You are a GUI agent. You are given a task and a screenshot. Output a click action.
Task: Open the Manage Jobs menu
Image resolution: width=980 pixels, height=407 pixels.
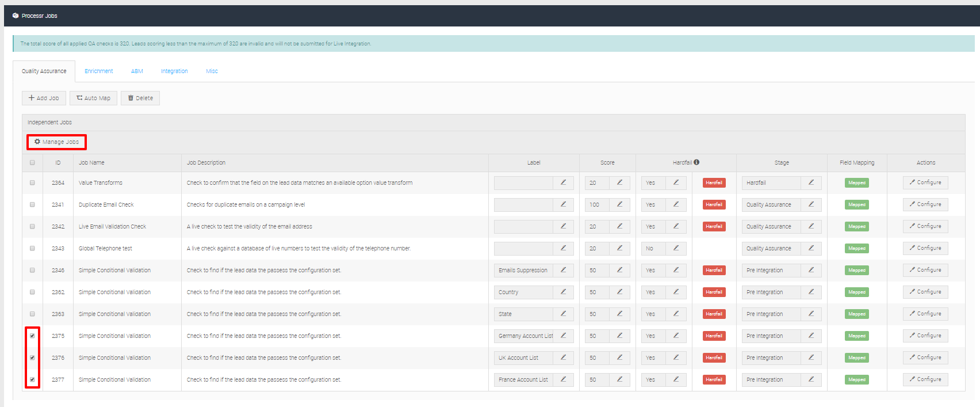(56, 142)
